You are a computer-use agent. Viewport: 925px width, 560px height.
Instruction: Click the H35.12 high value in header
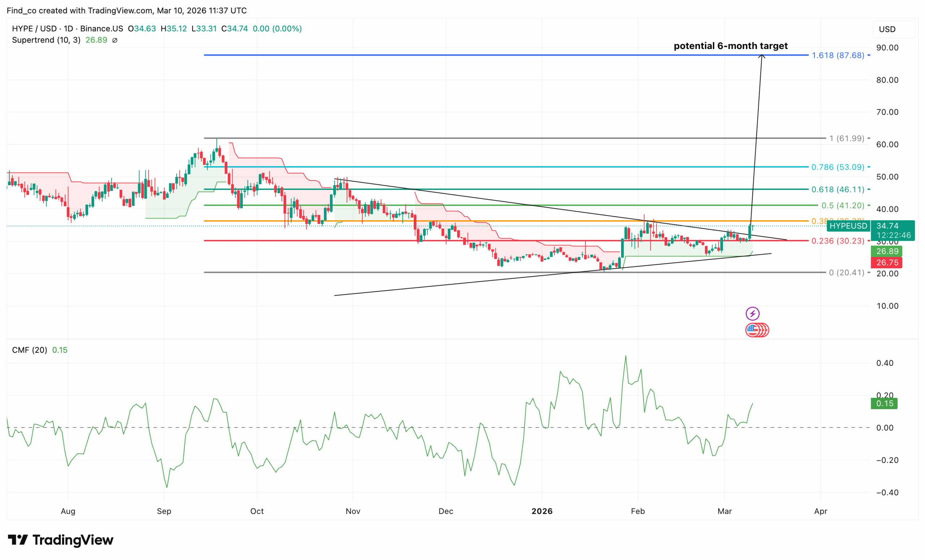pyautogui.click(x=174, y=29)
